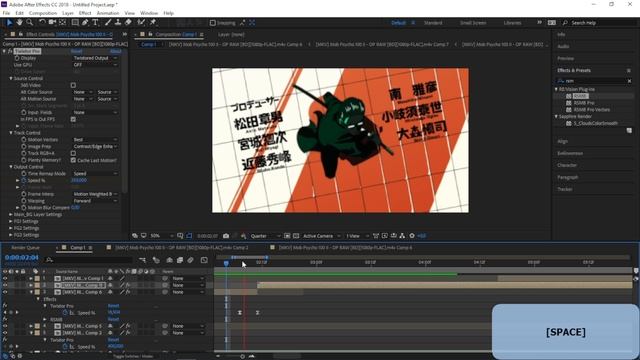The height and width of the screenshot is (360, 640).
Task: Open the File menu
Action: pos(6,13)
